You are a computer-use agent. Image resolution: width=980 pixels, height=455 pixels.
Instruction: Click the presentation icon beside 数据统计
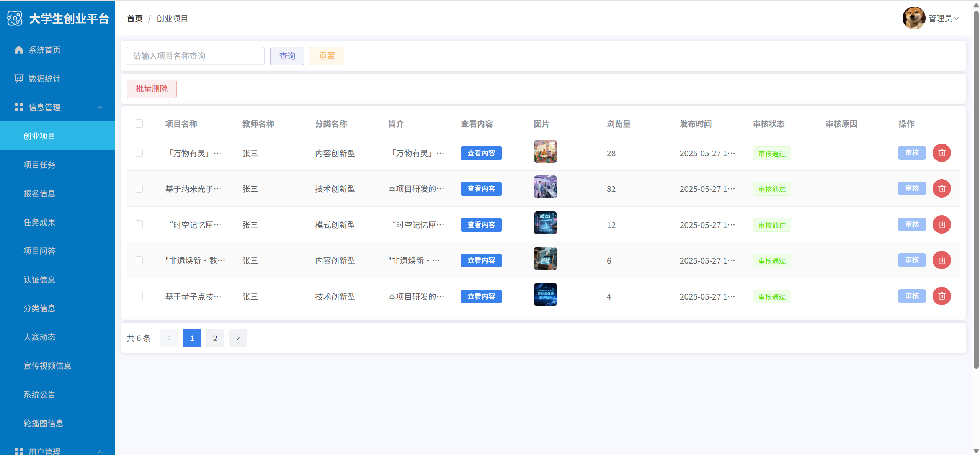[19, 79]
